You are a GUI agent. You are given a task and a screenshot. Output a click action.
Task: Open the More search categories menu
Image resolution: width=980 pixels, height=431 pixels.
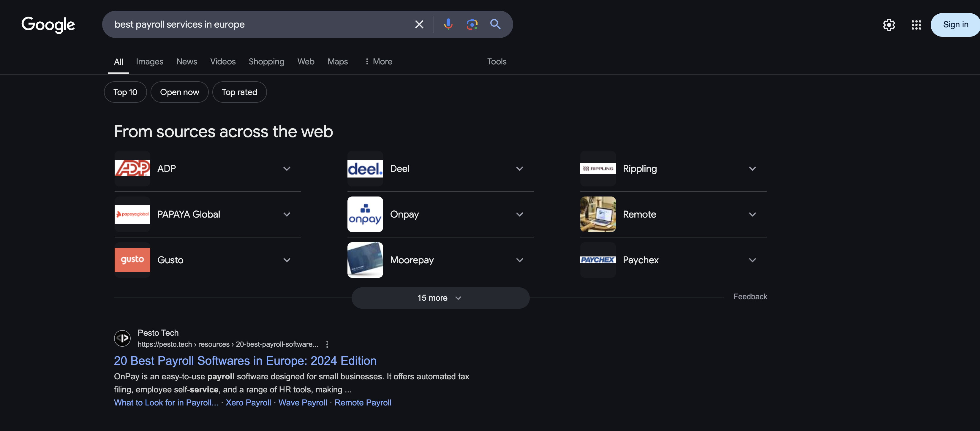378,62
